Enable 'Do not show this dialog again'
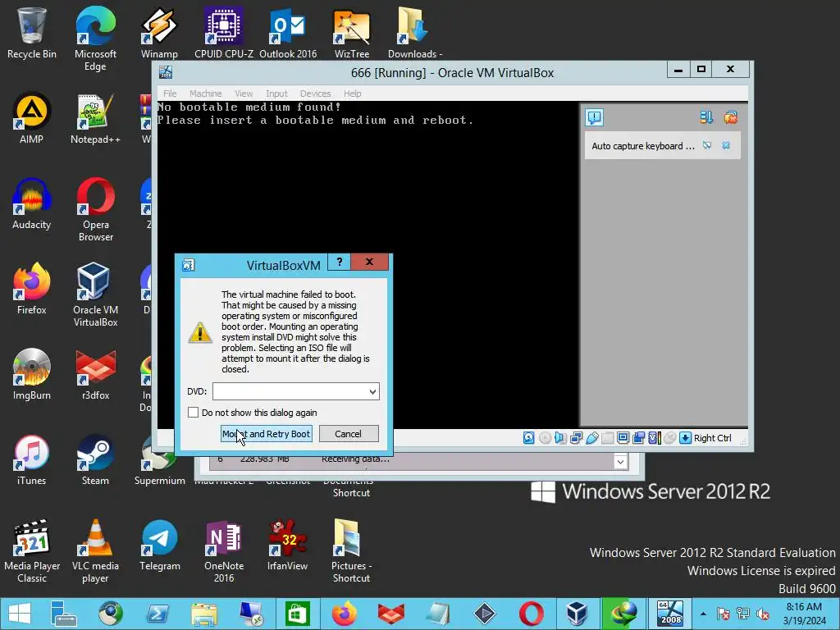This screenshot has width=840, height=630. point(194,413)
